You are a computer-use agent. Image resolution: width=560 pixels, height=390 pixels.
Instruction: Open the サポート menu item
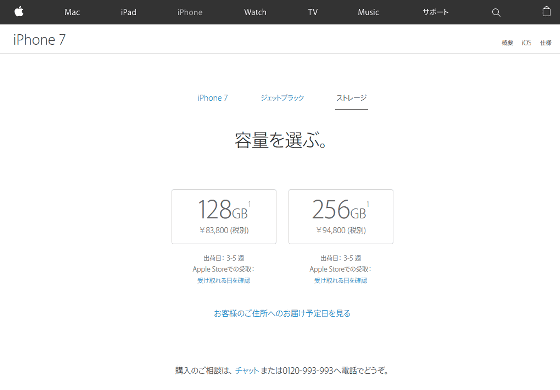point(435,12)
